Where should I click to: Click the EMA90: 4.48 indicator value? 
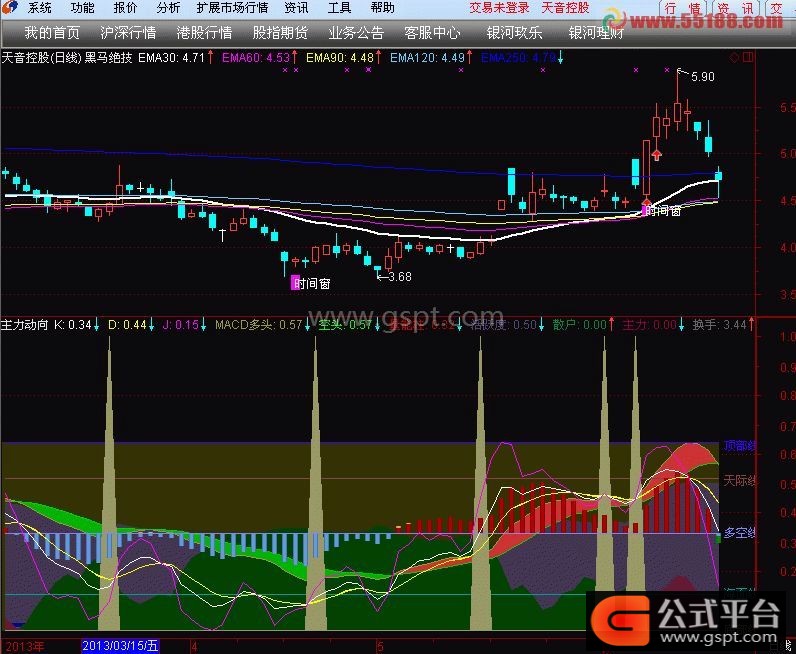click(340, 58)
